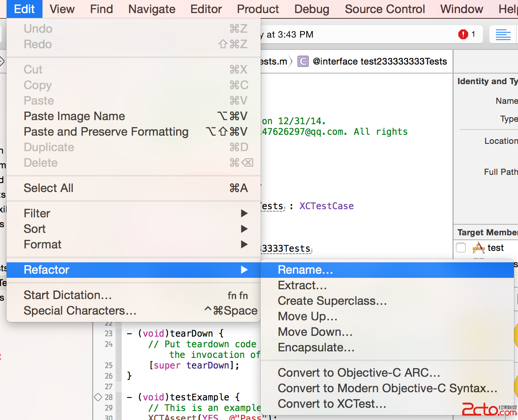Click Convert to XCTest… option

coord(331,404)
